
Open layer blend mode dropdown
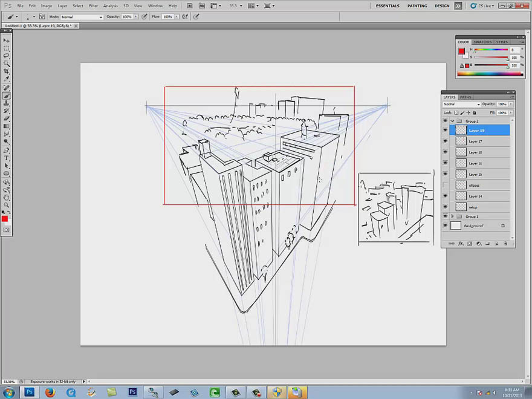click(x=461, y=104)
